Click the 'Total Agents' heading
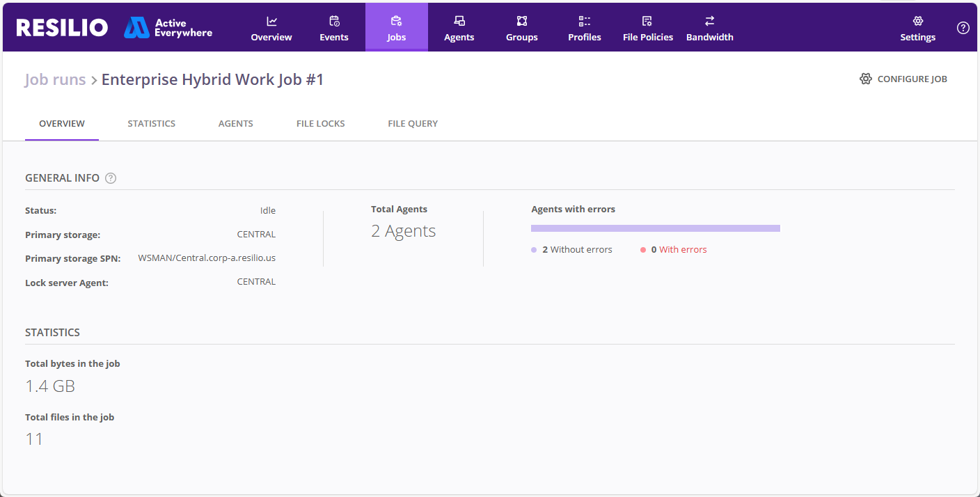This screenshot has width=980, height=497. (x=400, y=209)
